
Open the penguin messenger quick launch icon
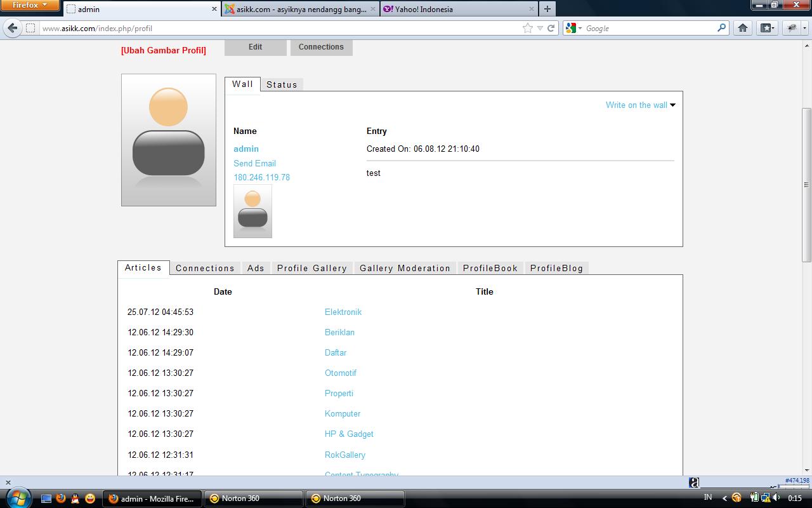click(x=75, y=498)
